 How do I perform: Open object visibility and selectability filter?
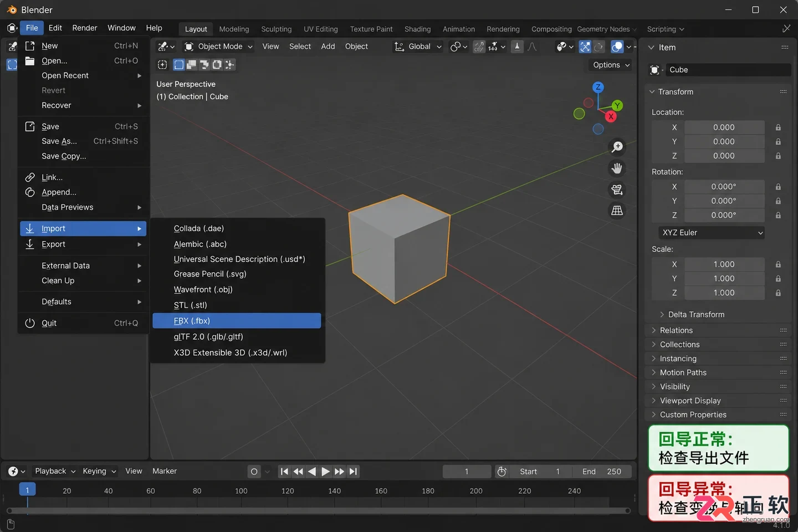565,47
